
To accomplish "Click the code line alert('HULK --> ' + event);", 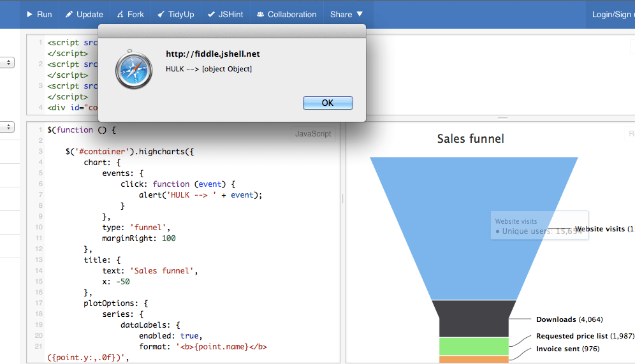I will point(200,195).
